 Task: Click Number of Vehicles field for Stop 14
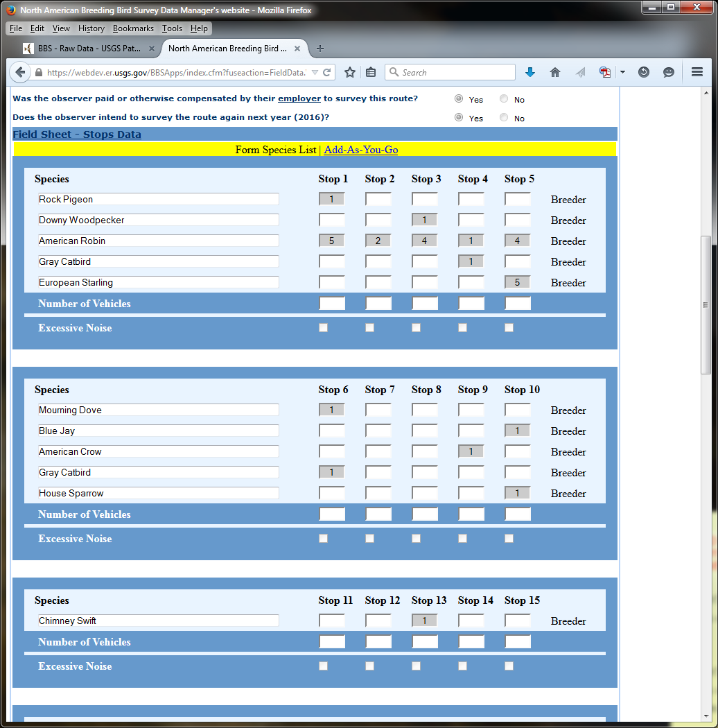(471, 641)
